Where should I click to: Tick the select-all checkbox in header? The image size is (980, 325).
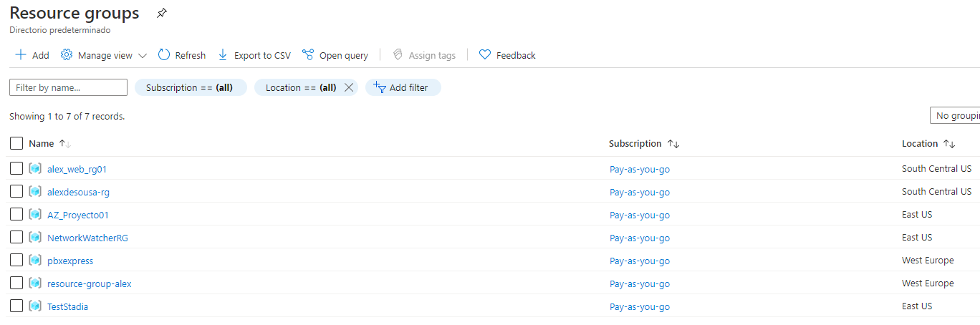coord(16,143)
